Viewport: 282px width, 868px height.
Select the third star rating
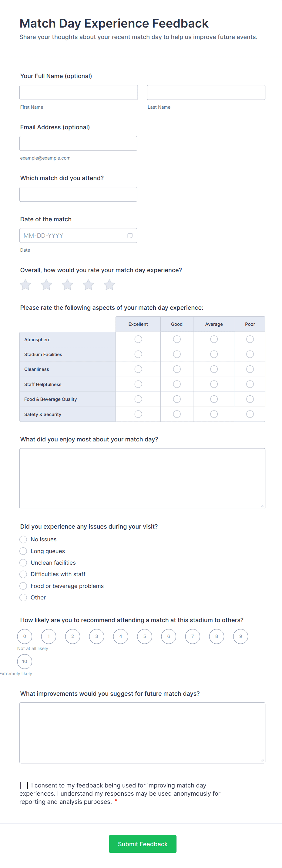pyautogui.click(x=67, y=285)
